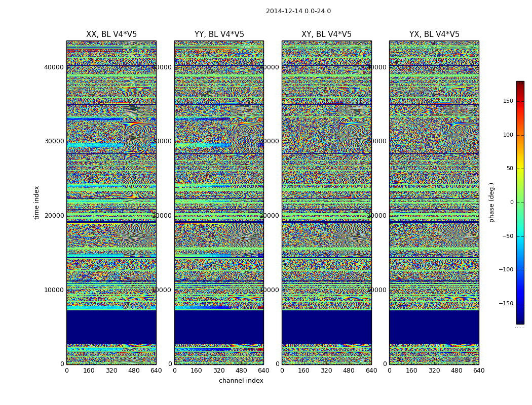The height and width of the screenshot is (405, 532).
Task: Click the 320 x-tick under the XX panel
Action: [x=111, y=371]
